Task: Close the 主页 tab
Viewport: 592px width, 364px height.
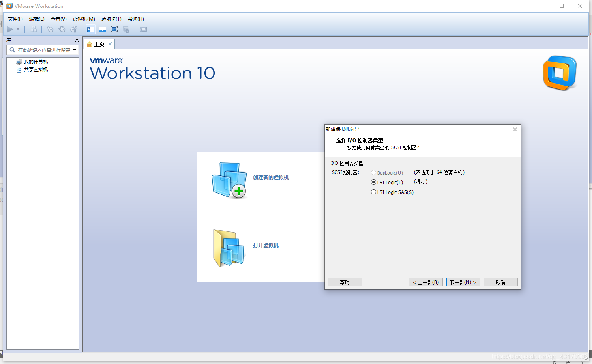Action: pos(110,44)
